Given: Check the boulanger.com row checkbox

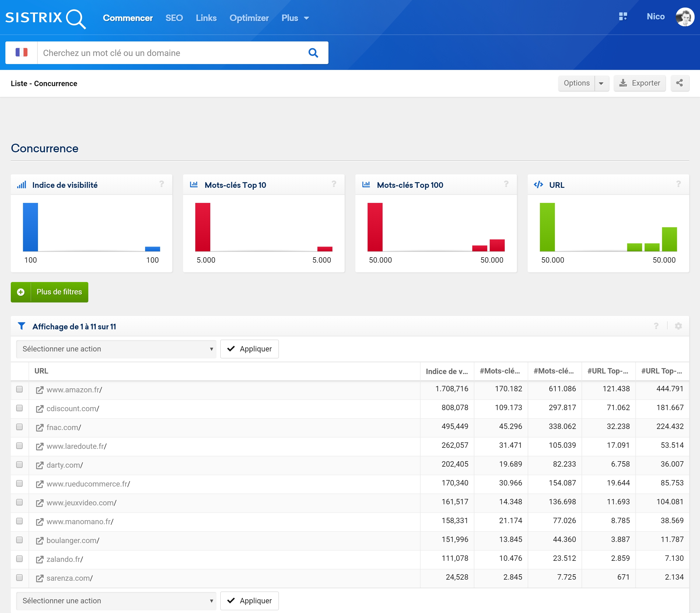Looking at the screenshot, I should [19, 540].
